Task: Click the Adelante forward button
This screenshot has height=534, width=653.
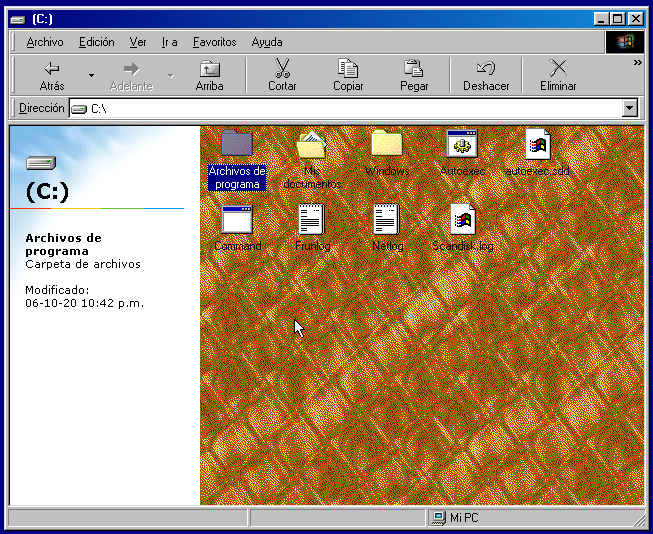Action: coord(131,75)
